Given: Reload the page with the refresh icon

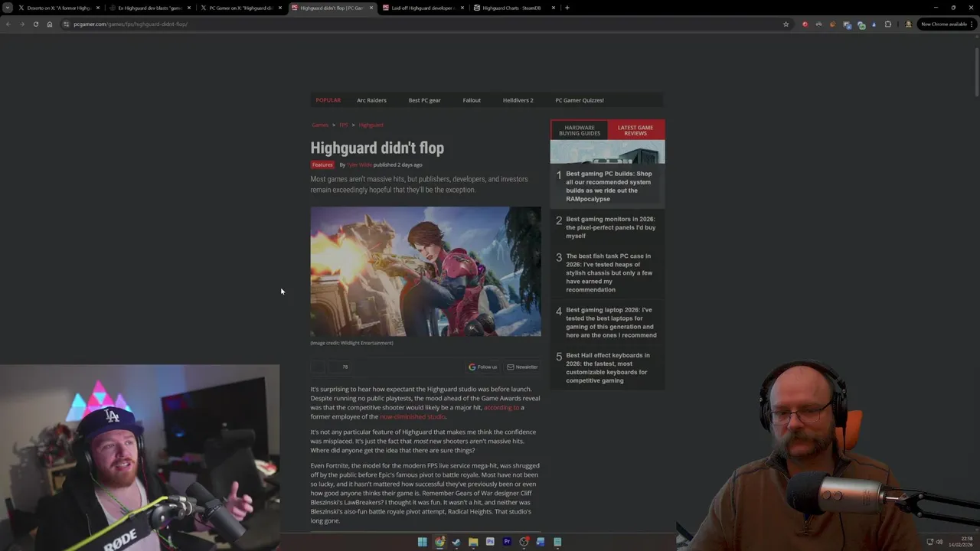Looking at the screenshot, I should (x=35, y=24).
